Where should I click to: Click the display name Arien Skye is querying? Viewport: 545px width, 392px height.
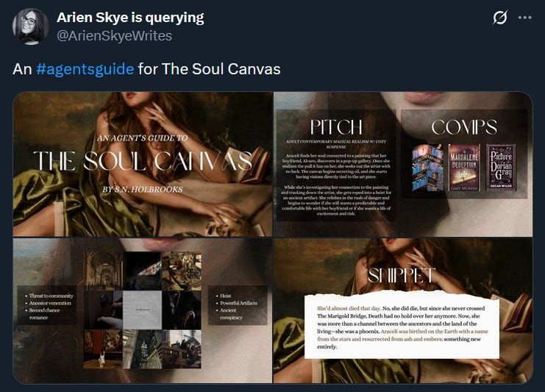point(130,18)
